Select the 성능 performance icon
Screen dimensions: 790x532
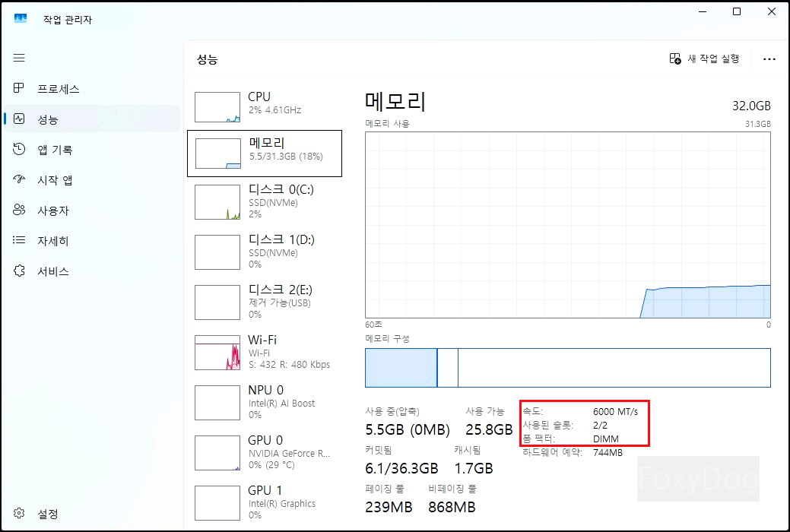point(19,119)
